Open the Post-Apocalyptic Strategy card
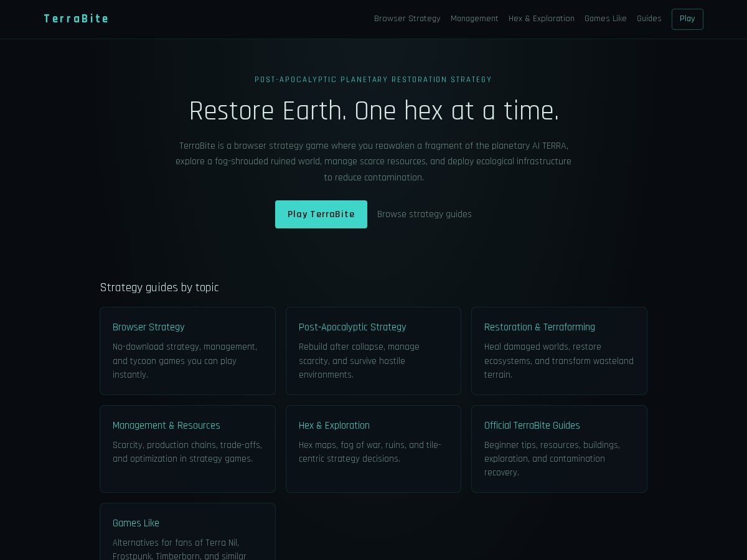The image size is (747, 560). pyautogui.click(x=374, y=351)
